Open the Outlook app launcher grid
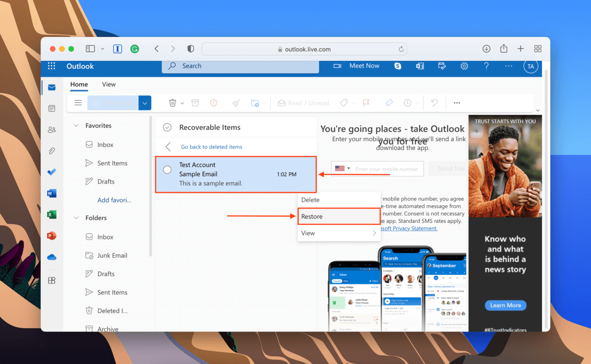The height and width of the screenshot is (364, 591). pos(52,66)
